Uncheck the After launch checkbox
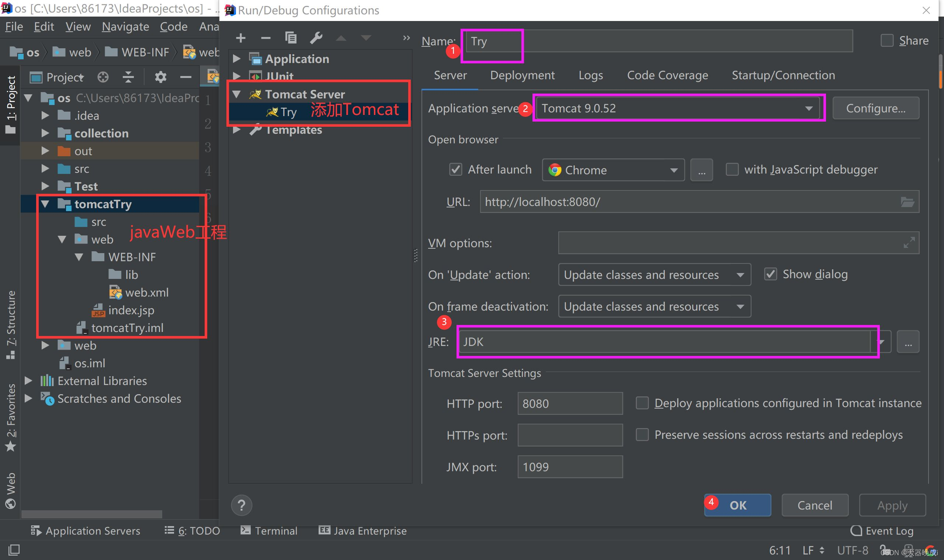Viewport: 944px width, 560px height. pyautogui.click(x=455, y=169)
